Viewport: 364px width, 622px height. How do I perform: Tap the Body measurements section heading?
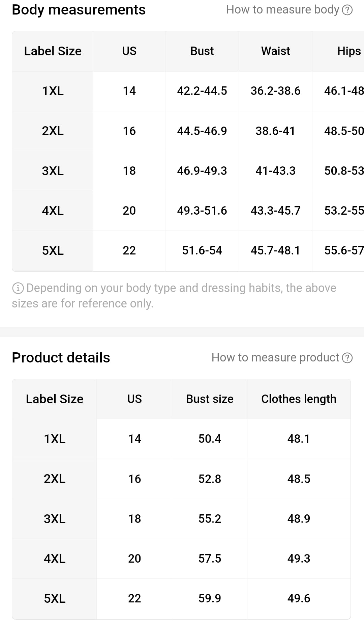point(79,10)
